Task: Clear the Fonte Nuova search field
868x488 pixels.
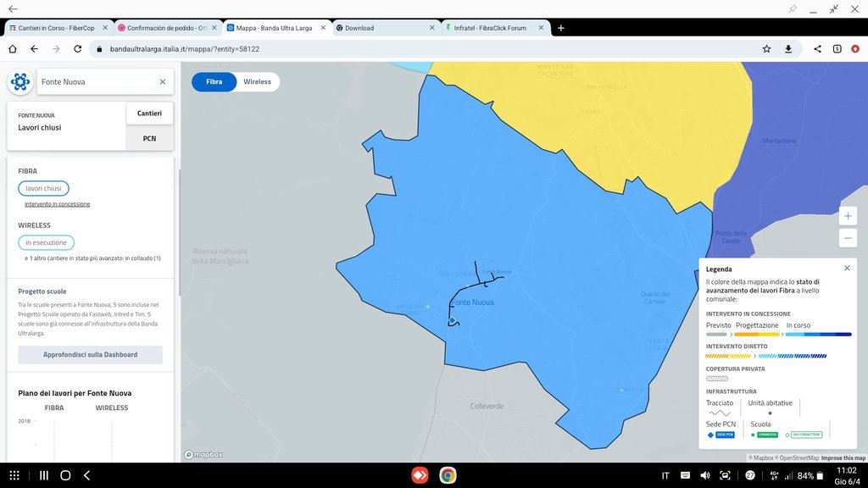Action: tap(163, 82)
